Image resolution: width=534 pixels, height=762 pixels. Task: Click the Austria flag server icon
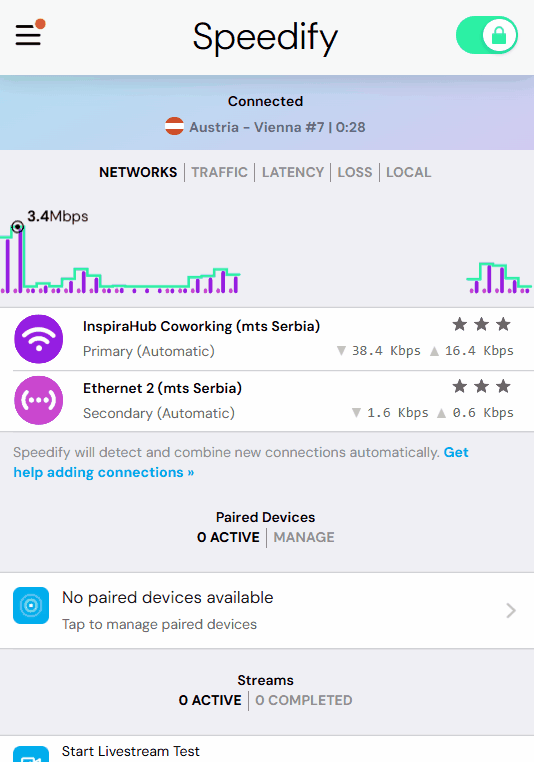click(174, 127)
